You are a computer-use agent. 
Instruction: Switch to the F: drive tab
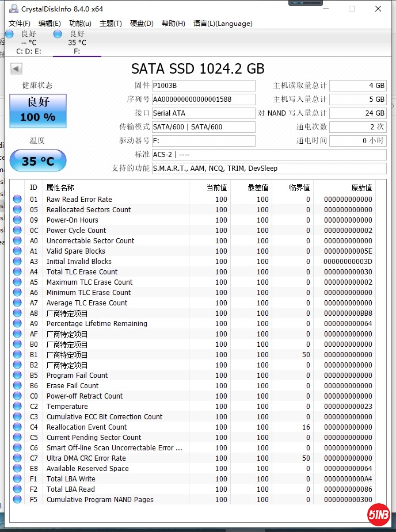coord(77,43)
